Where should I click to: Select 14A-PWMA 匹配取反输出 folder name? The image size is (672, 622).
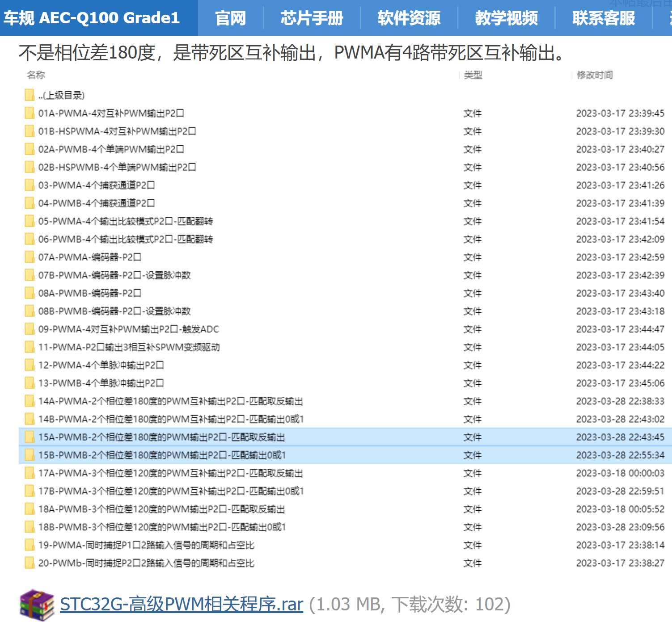coord(171,401)
